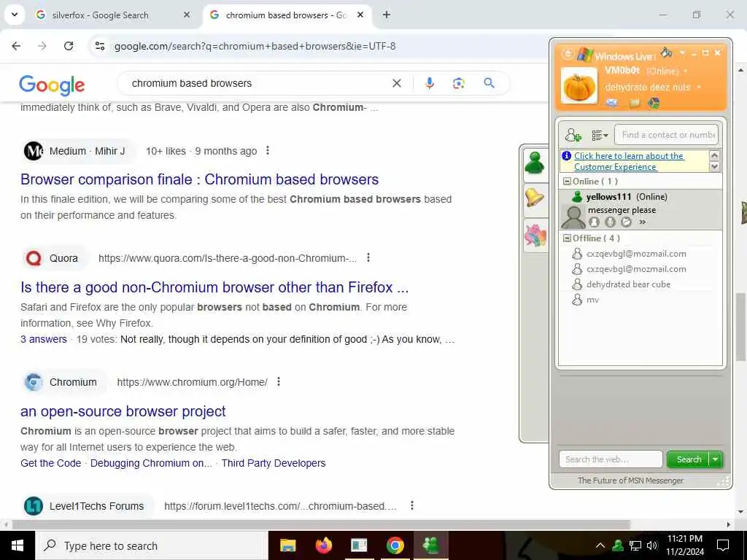Open the status dropdown beside VM0b0t (Online)
747x560 pixels.
pyautogui.click(x=686, y=71)
